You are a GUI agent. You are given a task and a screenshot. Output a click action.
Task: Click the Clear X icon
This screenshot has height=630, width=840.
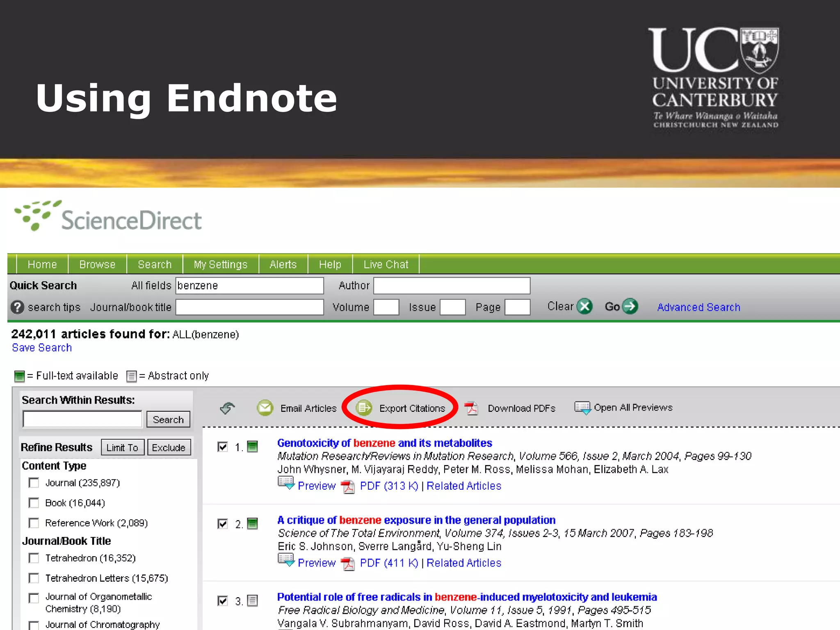(x=584, y=306)
